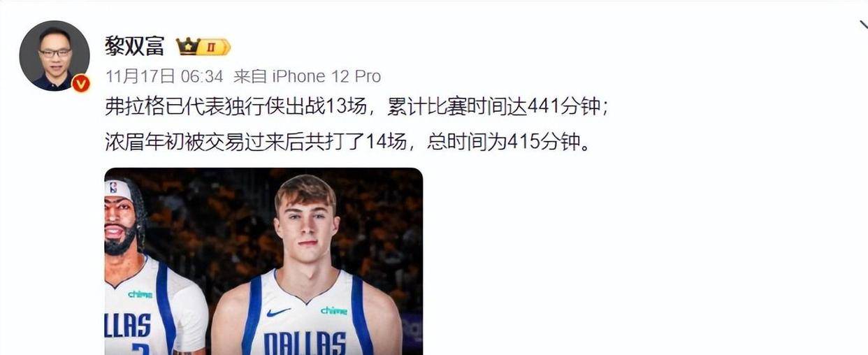Image resolution: width=868 pixels, height=355 pixels.
Task: Click the post line starting with 弗拉格
Action: (356, 107)
